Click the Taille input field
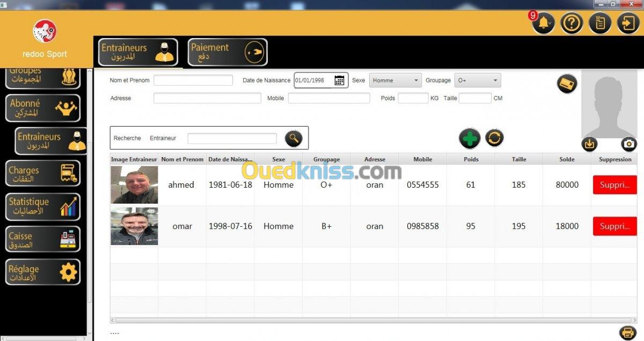 [x=475, y=98]
